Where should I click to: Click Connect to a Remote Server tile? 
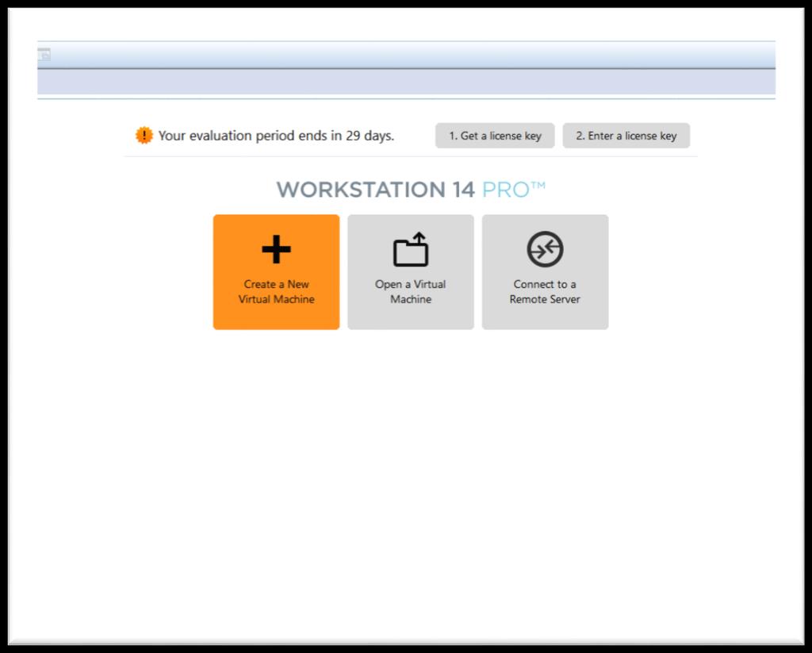pyautogui.click(x=545, y=272)
